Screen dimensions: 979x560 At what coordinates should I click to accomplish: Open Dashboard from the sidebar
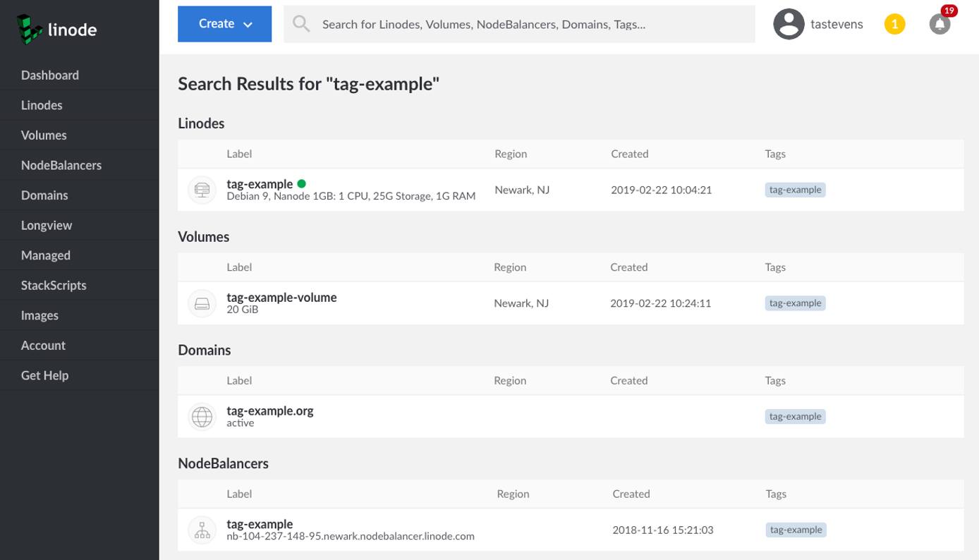(x=49, y=75)
